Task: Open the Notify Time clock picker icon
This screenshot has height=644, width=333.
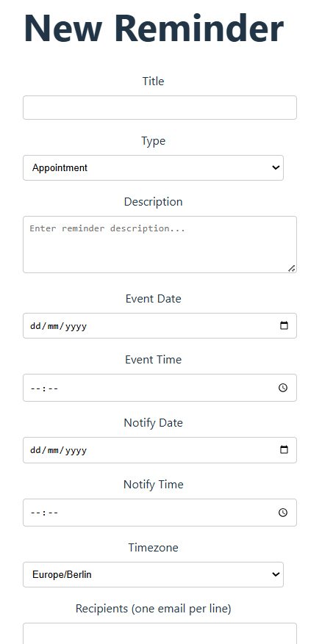Action: (x=283, y=513)
